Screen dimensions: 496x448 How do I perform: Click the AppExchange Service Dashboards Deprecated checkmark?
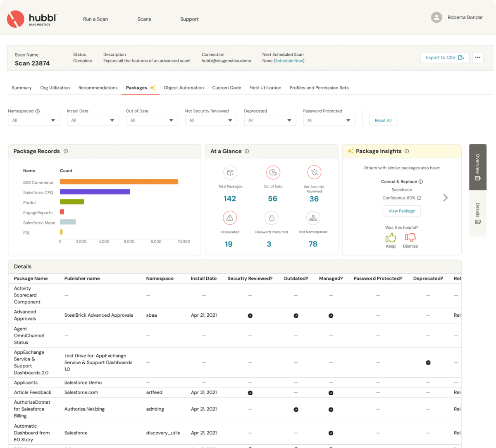[x=428, y=363]
